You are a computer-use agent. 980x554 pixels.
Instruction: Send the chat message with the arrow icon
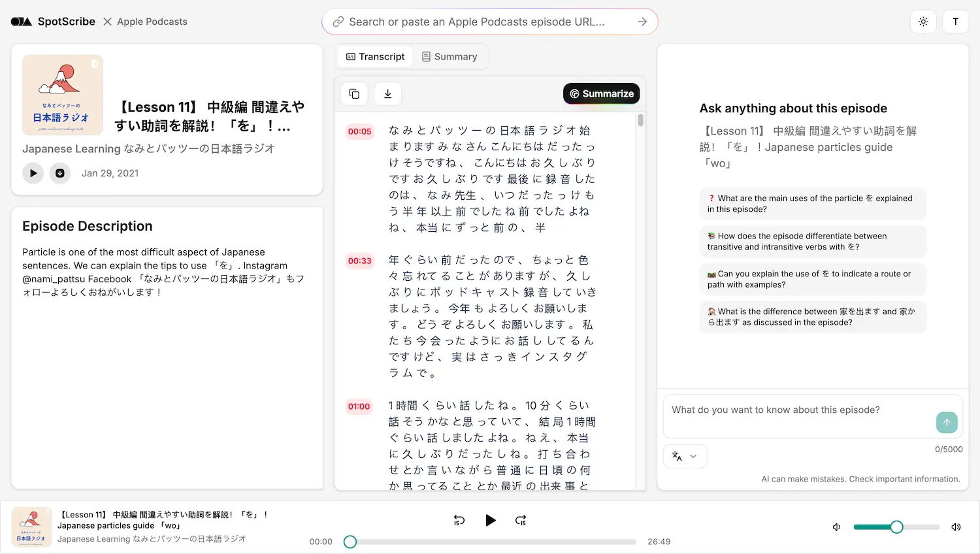(947, 423)
